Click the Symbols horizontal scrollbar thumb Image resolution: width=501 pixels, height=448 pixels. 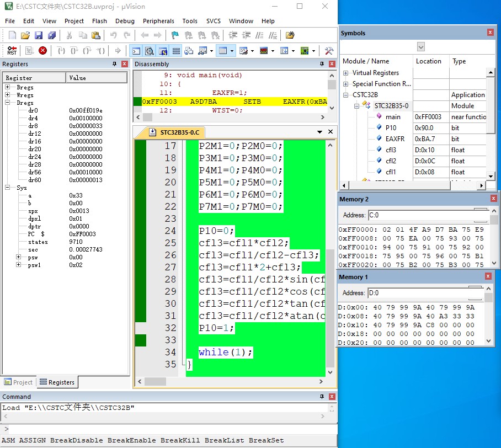tap(399, 185)
